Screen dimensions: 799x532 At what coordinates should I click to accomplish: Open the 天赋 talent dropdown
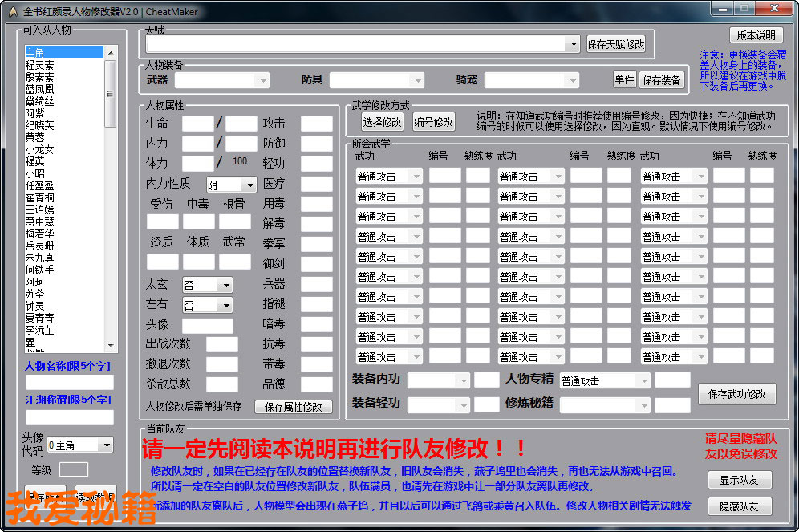[x=573, y=44]
